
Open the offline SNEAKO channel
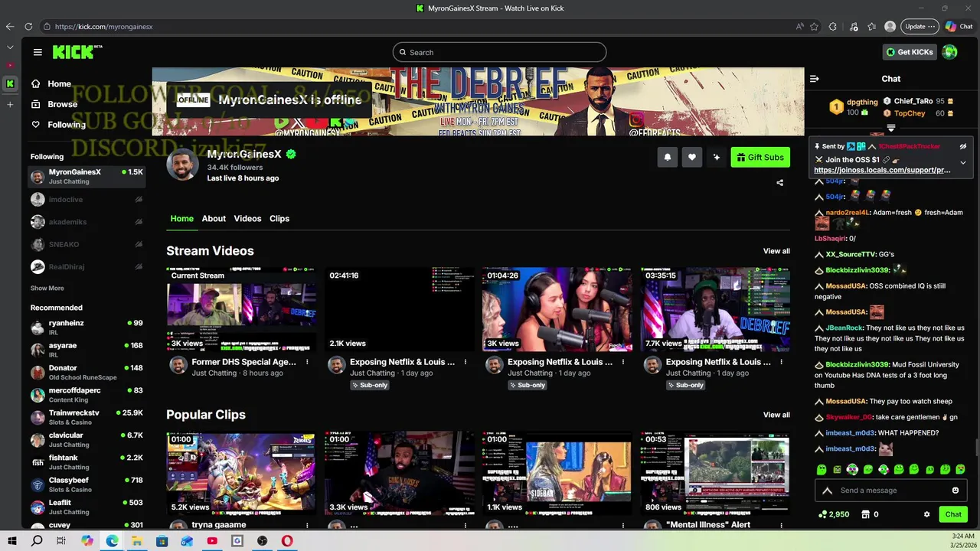[x=87, y=245]
